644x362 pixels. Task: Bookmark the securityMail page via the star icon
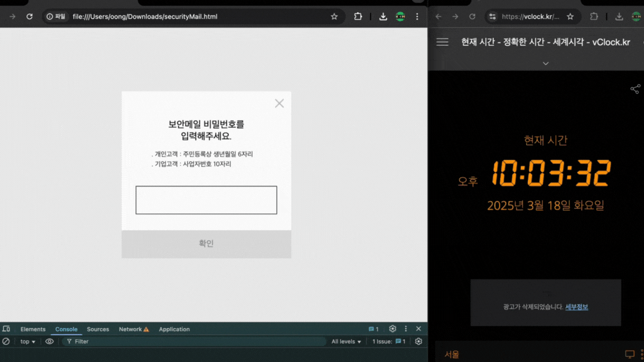click(x=334, y=17)
